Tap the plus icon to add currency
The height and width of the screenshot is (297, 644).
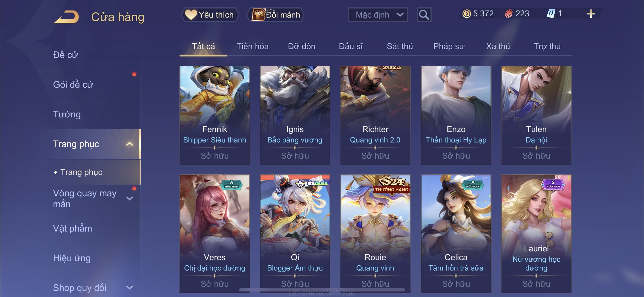tap(591, 14)
